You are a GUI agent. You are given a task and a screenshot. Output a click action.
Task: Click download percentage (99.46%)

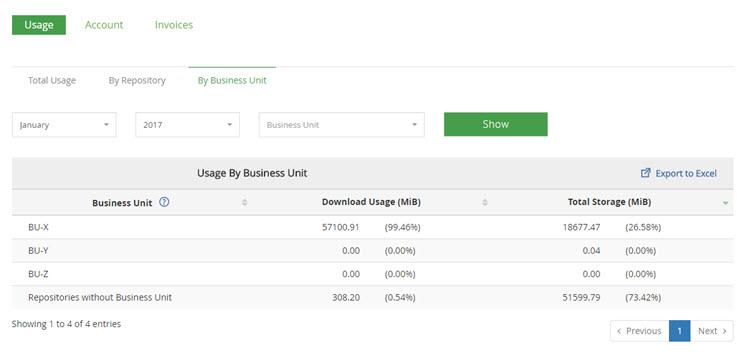(402, 228)
